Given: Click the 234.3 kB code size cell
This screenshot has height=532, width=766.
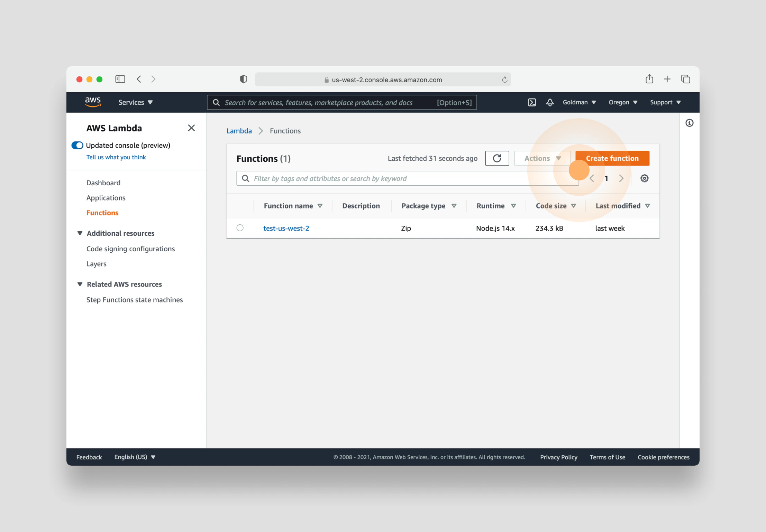Looking at the screenshot, I should point(549,228).
